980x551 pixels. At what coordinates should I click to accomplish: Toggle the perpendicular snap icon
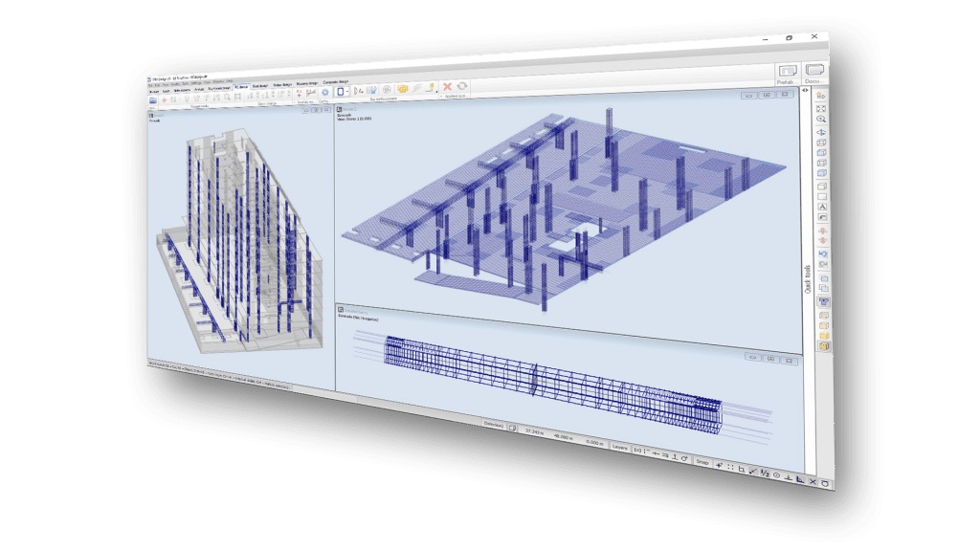(789, 478)
